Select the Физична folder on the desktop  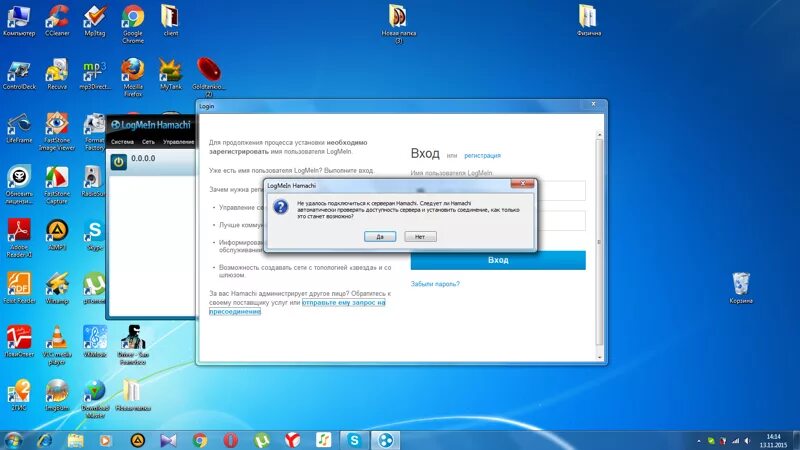coord(588,20)
